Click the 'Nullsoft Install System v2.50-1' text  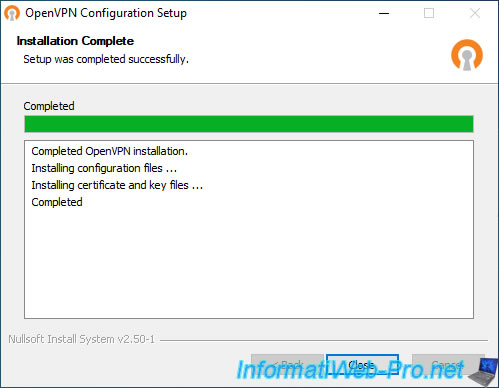coord(82,339)
